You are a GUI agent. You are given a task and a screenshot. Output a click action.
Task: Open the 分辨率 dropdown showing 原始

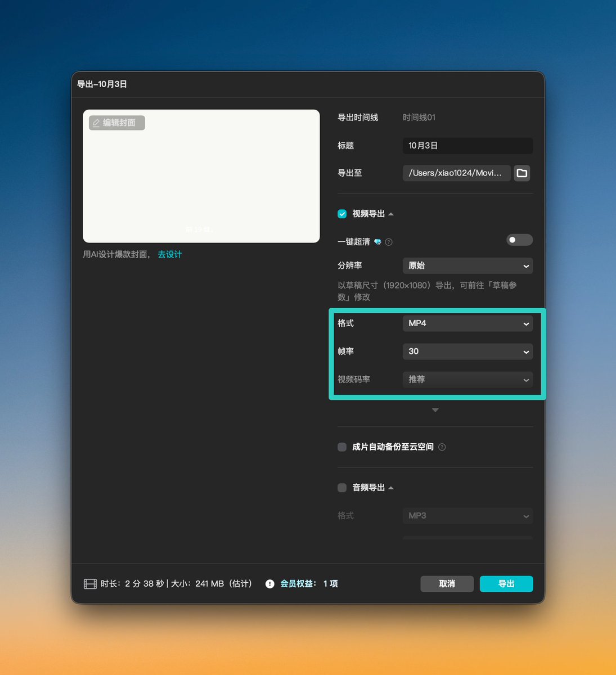point(467,265)
